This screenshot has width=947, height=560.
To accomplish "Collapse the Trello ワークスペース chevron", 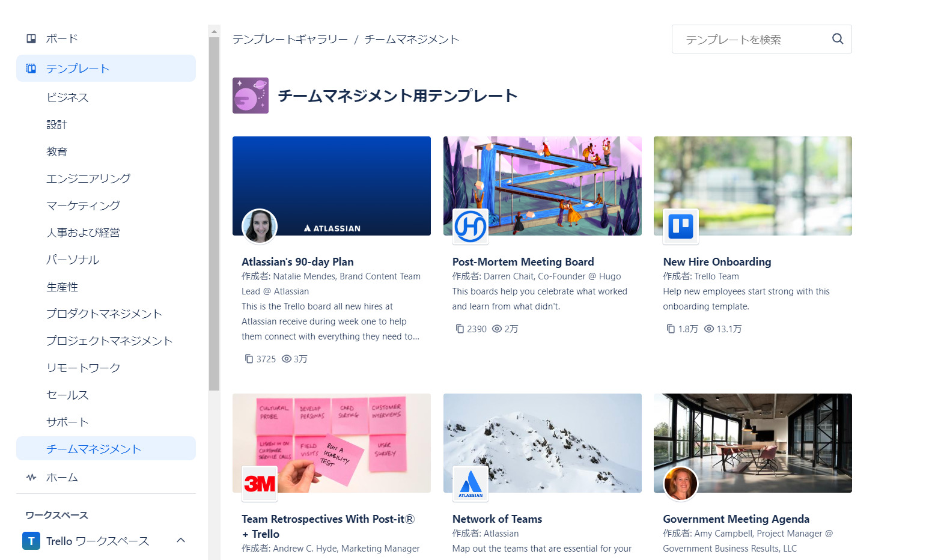I will [181, 540].
